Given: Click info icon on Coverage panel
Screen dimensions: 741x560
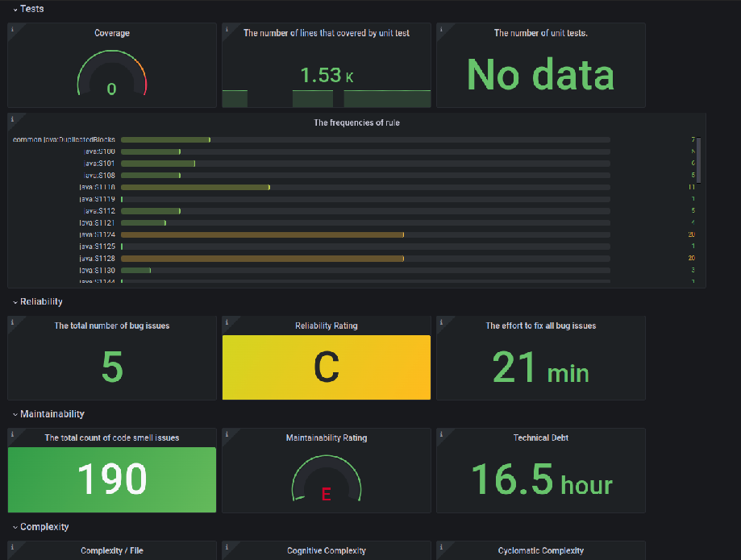Looking at the screenshot, I should click(x=12, y=29).
